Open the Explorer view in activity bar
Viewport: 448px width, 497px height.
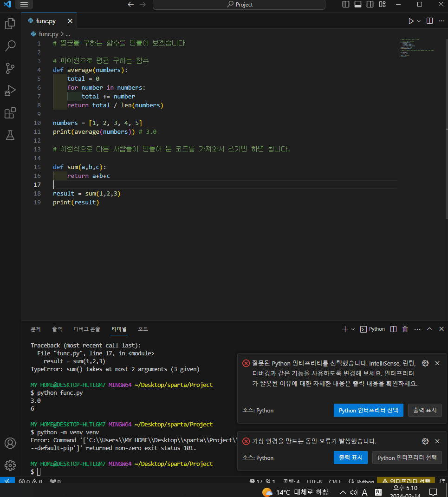pos(10,23)
